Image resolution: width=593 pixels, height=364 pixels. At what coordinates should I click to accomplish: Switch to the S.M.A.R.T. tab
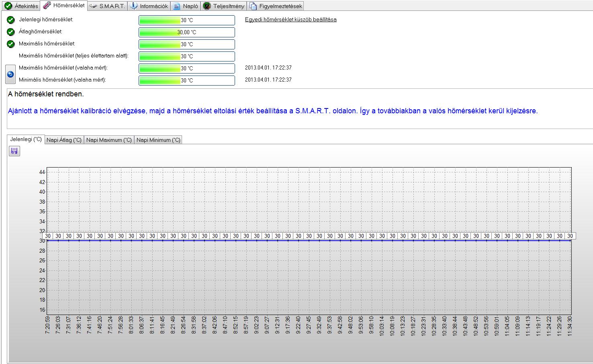(107, 6)
